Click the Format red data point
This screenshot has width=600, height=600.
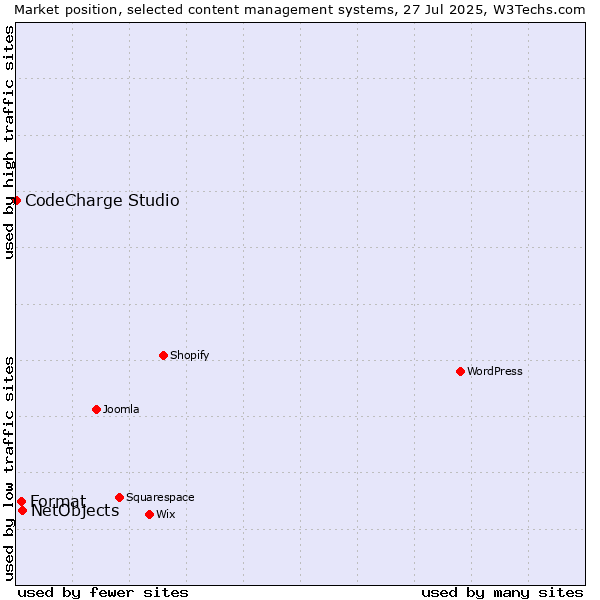(22, 501)
